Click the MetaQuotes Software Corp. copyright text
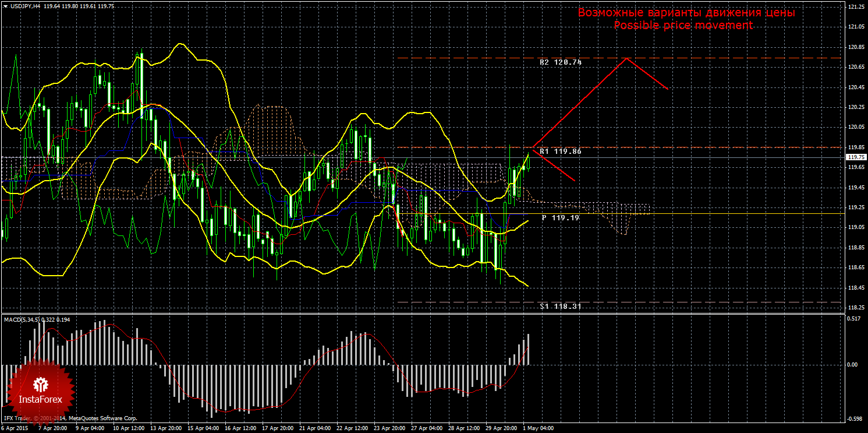This screenshot has height=433, width=868. (102, 418)
